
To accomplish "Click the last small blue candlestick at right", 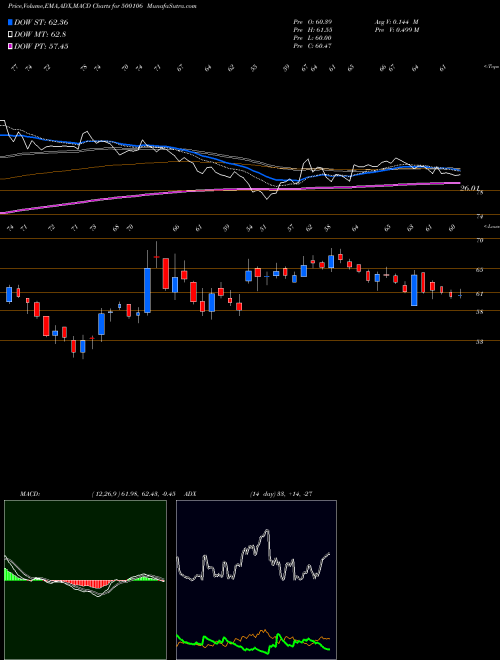I will coord(460,295).
